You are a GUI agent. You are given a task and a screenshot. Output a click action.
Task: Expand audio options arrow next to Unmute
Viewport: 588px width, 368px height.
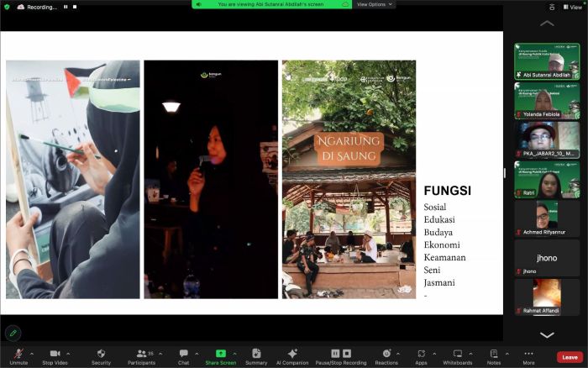click(32, 353)
